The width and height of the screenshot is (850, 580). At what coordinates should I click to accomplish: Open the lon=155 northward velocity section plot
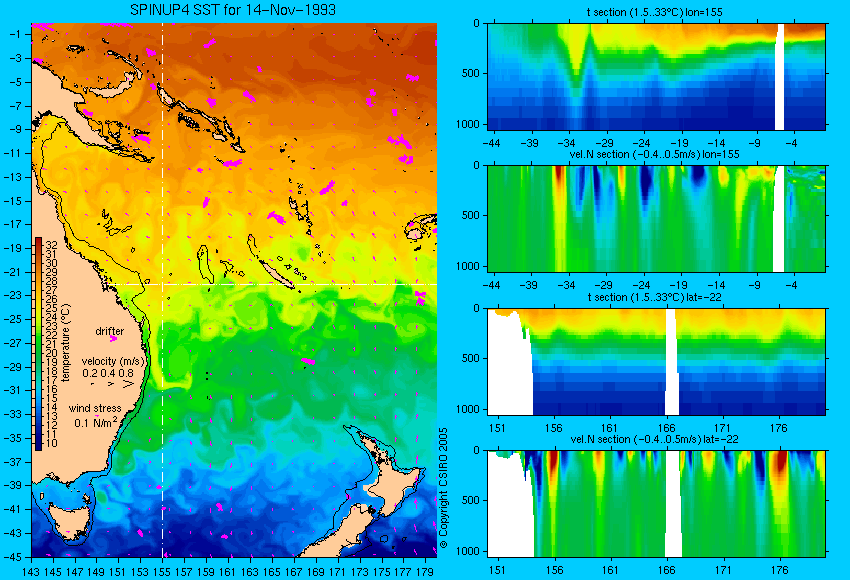(656, 218)
